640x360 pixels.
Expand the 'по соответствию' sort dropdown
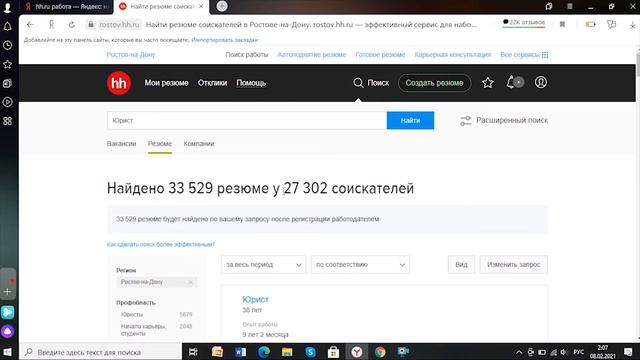click(x=360, y=264)
